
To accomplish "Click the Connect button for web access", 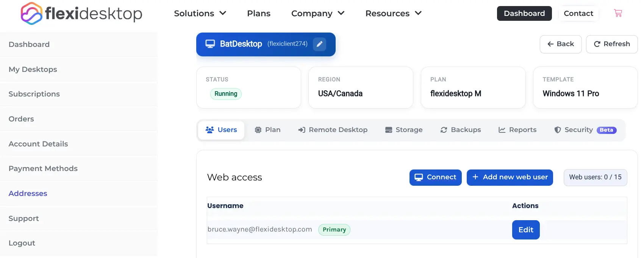I will [x=436, y=177].
